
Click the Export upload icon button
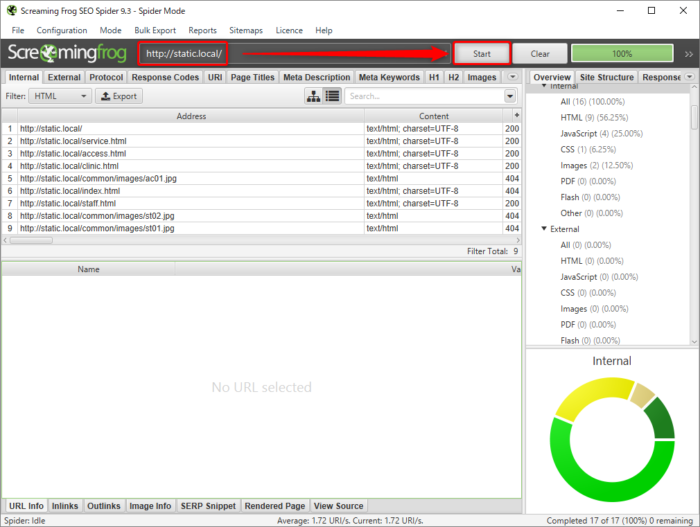click(118, 96)
